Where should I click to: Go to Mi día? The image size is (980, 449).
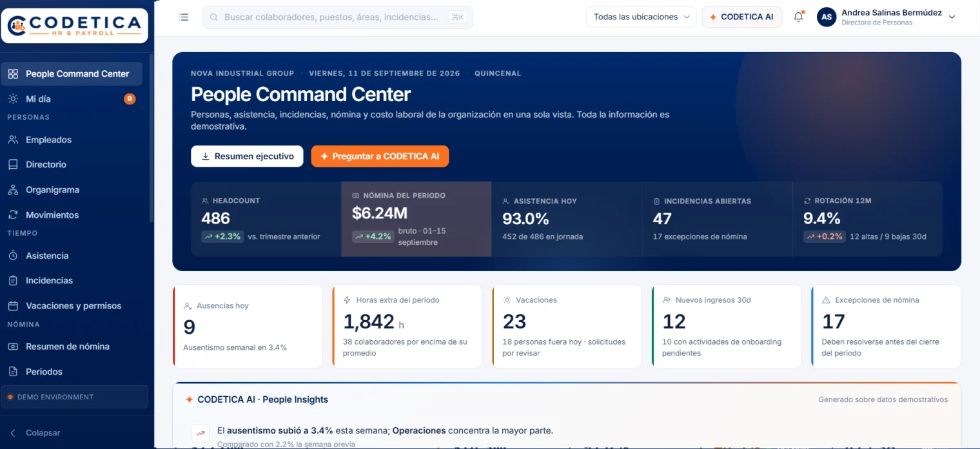(72, 99)
